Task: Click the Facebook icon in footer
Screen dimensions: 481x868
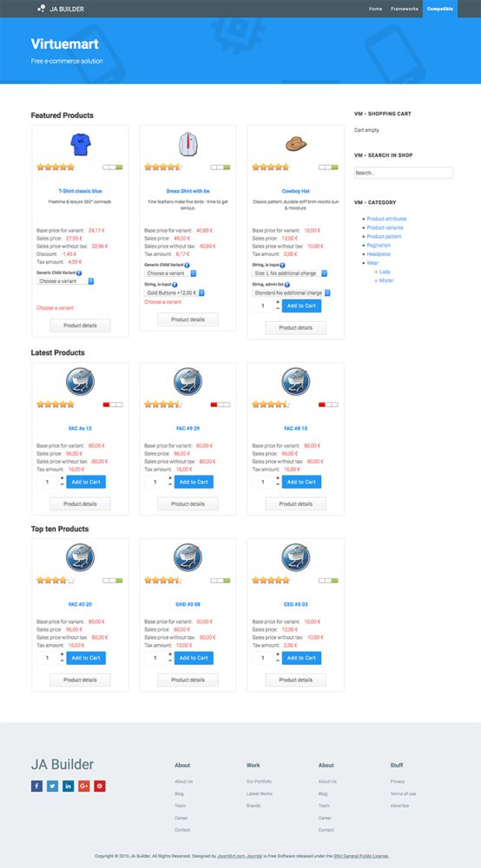Action: pos(36,786)
